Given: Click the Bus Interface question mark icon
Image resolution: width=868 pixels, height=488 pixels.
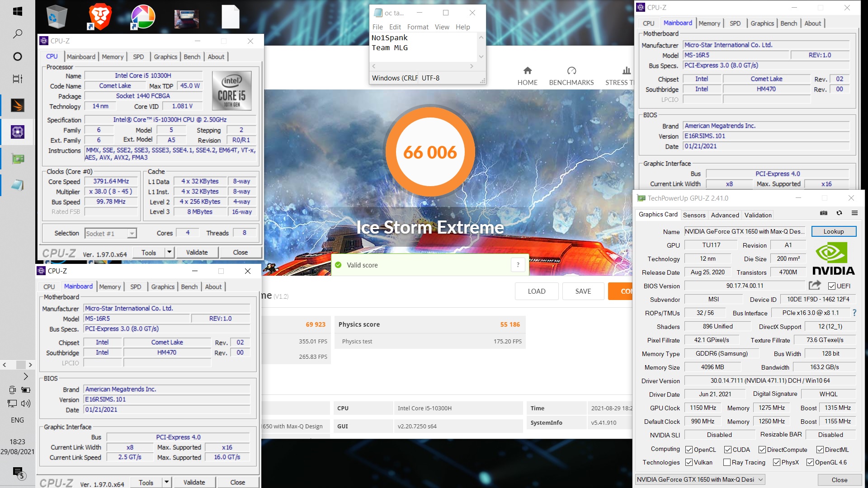Looking at the screenshot, I should (854, 313).
